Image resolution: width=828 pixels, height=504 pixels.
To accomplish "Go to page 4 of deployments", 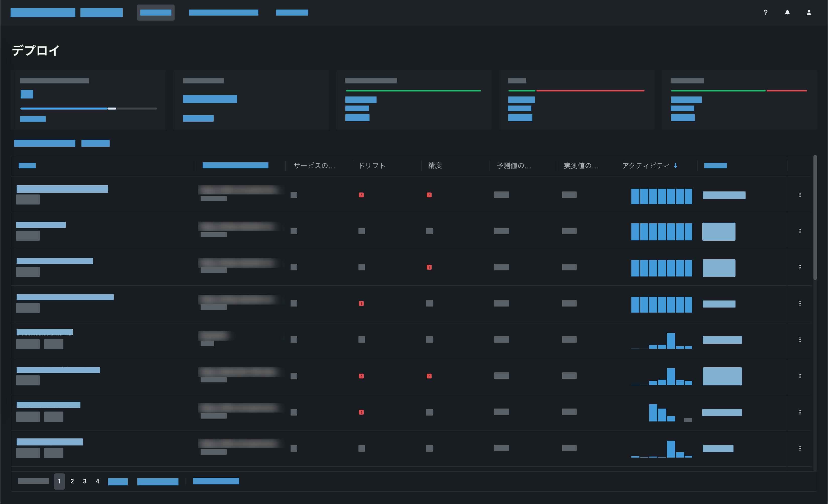I will [98, 481].
